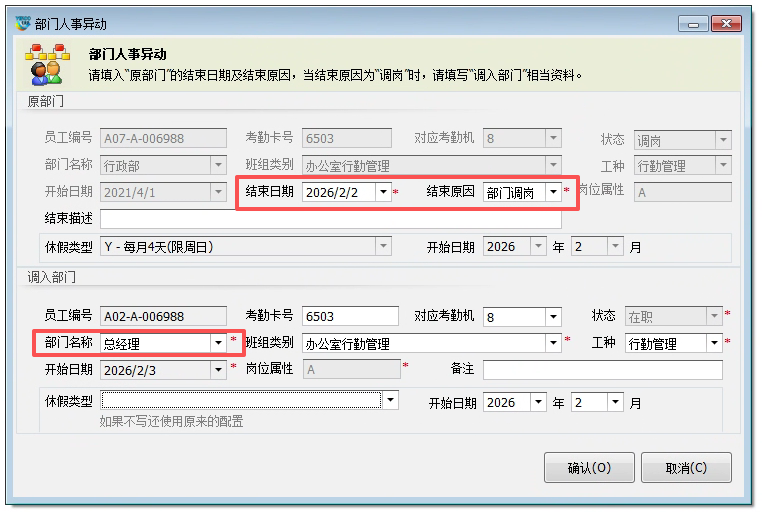Click disabled original 班组类别 dropdown
Screen dimensions: 762x512
(x=432, y=165)
